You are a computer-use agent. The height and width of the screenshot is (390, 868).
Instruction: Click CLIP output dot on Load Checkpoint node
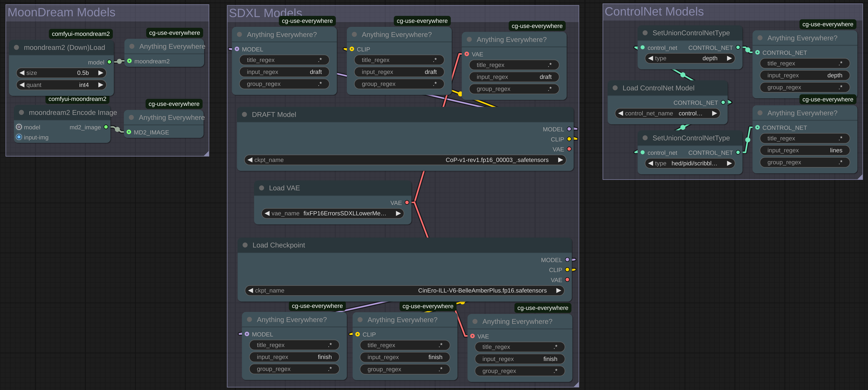[x=567, y=270]
